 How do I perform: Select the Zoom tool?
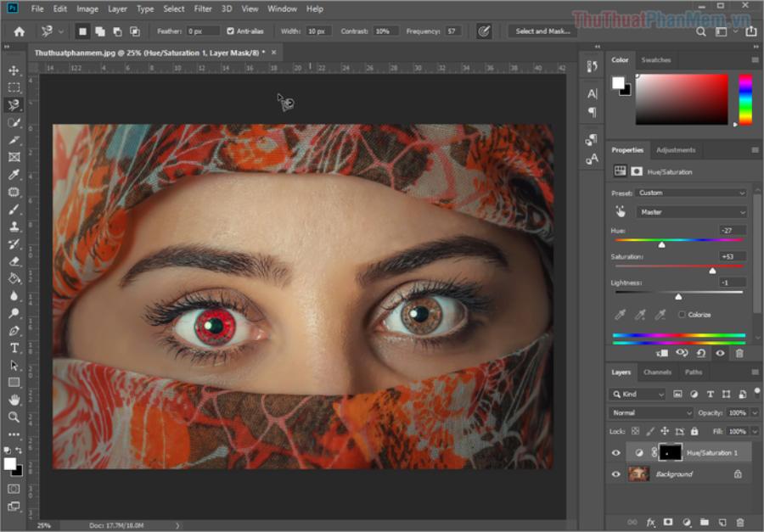pyautogui.click(x=14, y=417)
